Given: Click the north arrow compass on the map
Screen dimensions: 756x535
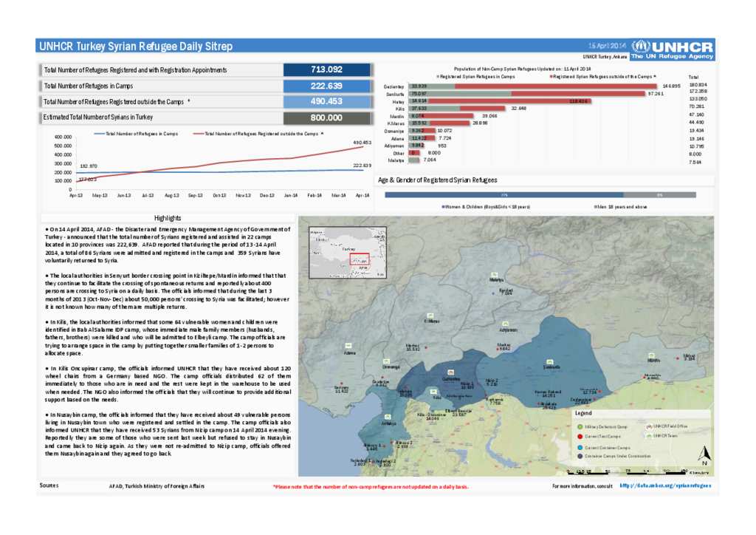Looking at the screenshot, I should tap(704, 454).
